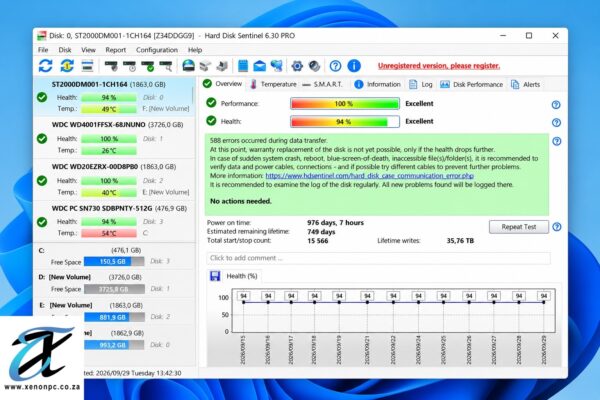This screenshot has height=400, width=600.
Task: Select disk WDC WD4001FFSX-68JNUN0
Action: 114,137
